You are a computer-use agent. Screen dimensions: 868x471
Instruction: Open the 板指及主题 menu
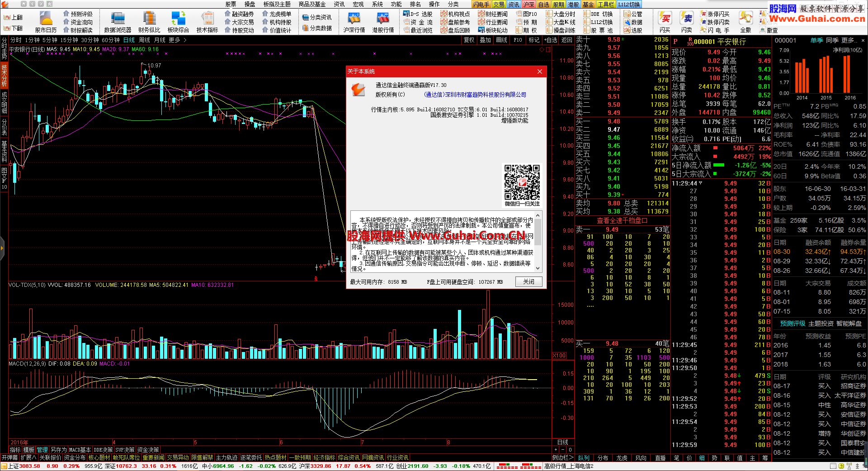277,4
